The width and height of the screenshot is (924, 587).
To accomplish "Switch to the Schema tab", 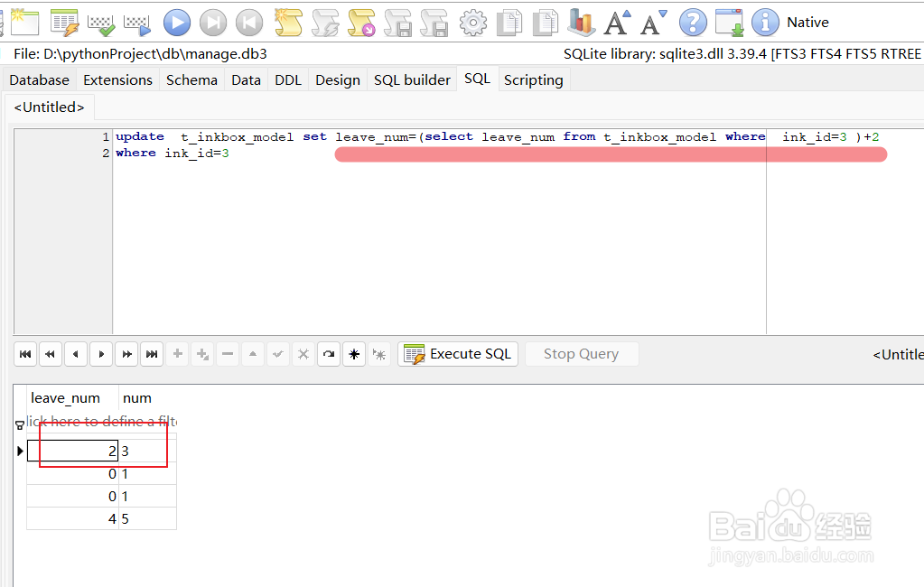I will coord(191,80).
